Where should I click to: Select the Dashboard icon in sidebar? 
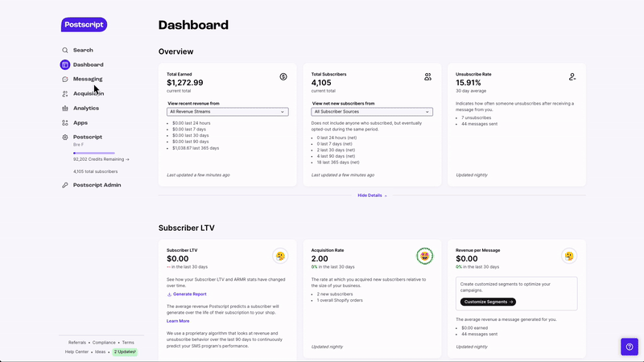click(x=65, y=64)
